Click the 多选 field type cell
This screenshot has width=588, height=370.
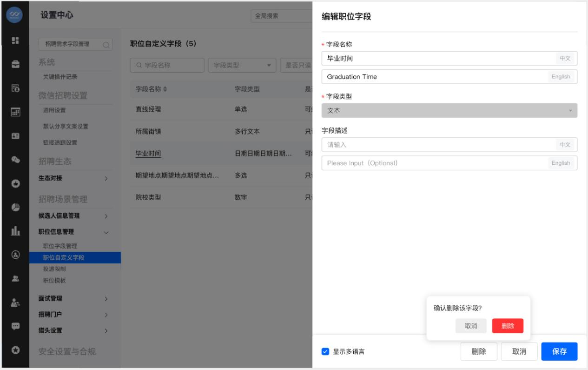(x=241, y=175)
